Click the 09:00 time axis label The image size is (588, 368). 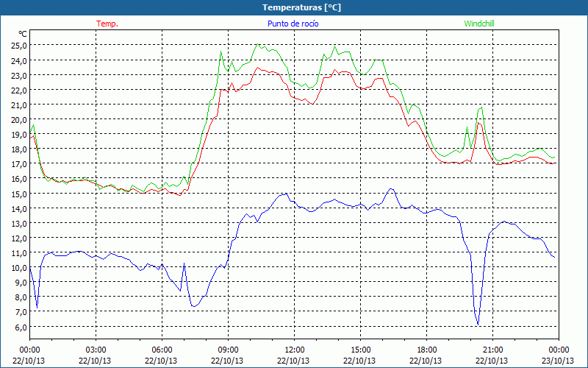(x=228, y=350)
